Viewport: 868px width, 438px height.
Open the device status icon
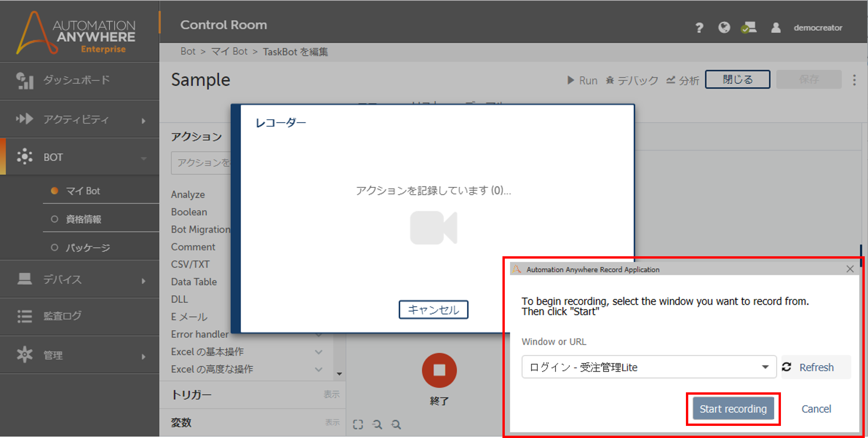749,28
